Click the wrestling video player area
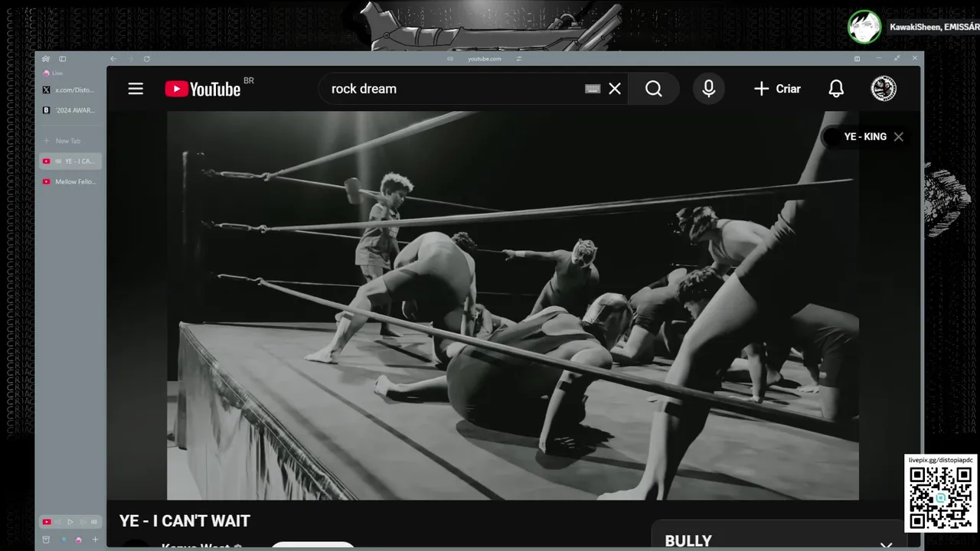980x551 pixels. [513, 305]
